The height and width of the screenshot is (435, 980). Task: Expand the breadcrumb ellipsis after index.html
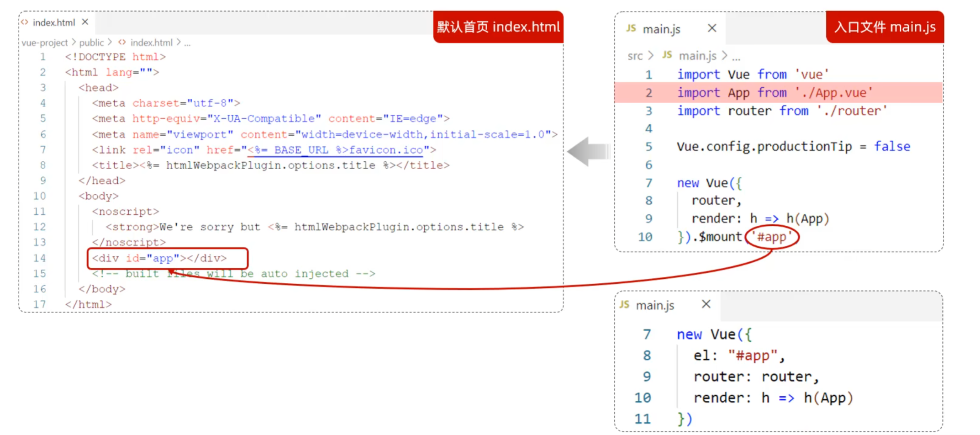point(187,43)
